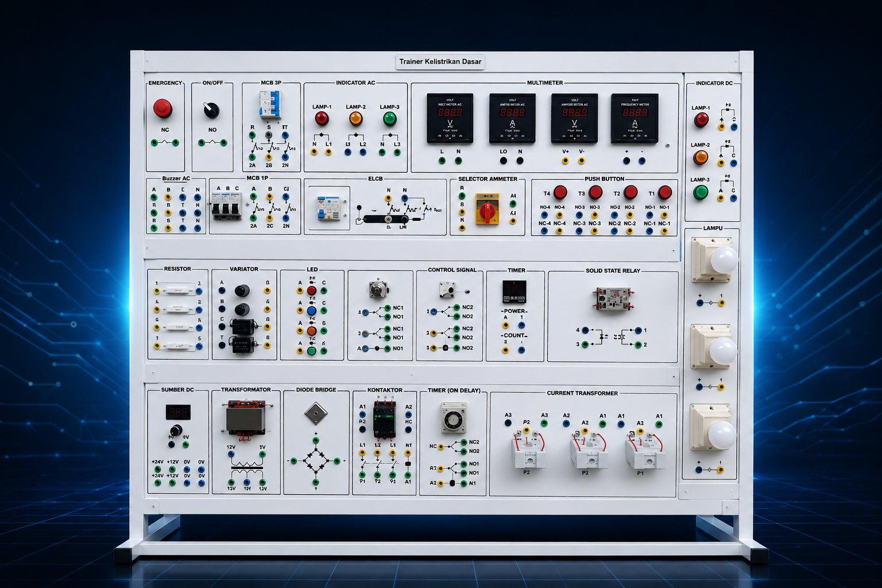The image size is (882, 588).
Task: Click the orange LAMP-2 in Indicator AC
Action: (x=355, y=119)
